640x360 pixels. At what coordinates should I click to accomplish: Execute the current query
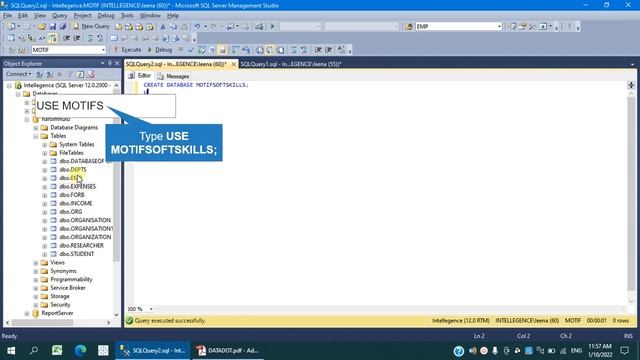[x=127, y=50]
